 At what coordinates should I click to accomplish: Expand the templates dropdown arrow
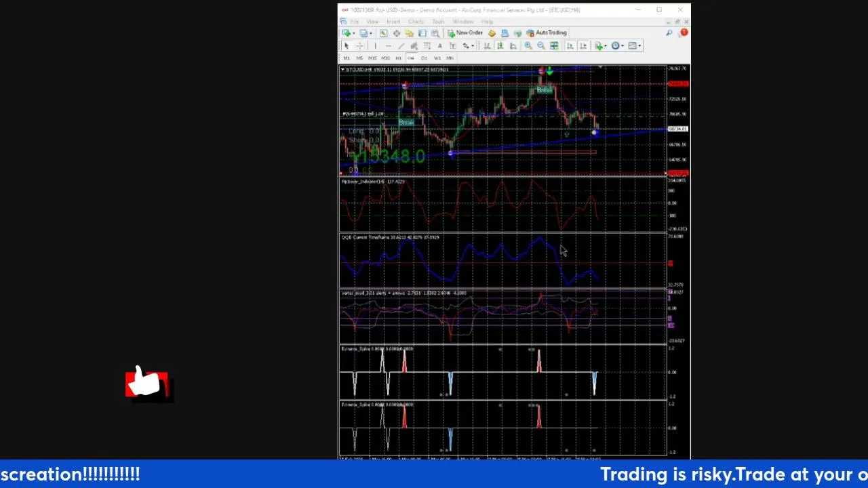(639, 45)
